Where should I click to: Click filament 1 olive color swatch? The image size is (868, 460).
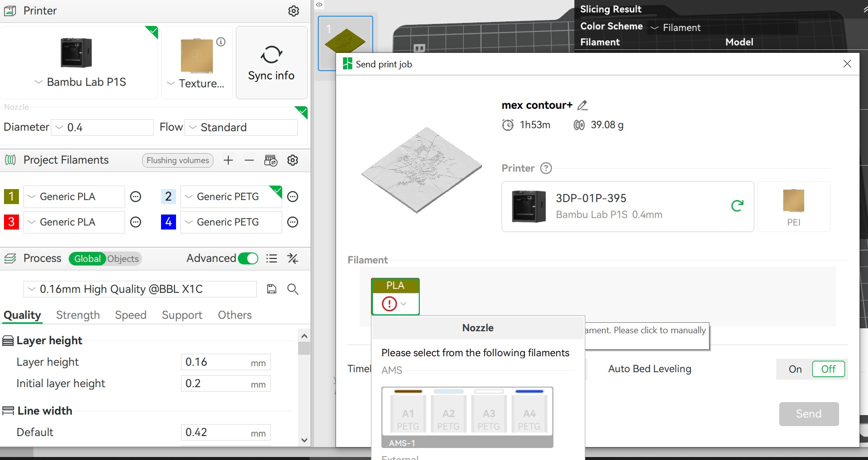pos(11,197)
